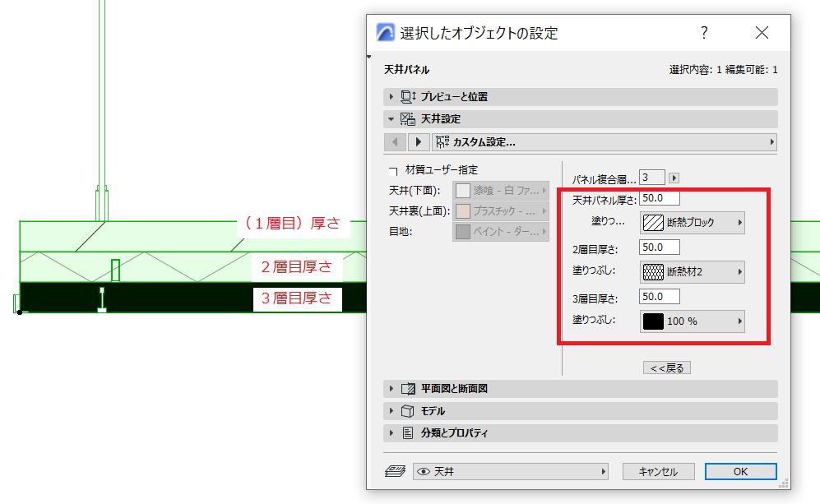Click the 2層目厚さ value field
This screenshot has width=820, height=504.
pyautogui.click(x=660, y=247)
